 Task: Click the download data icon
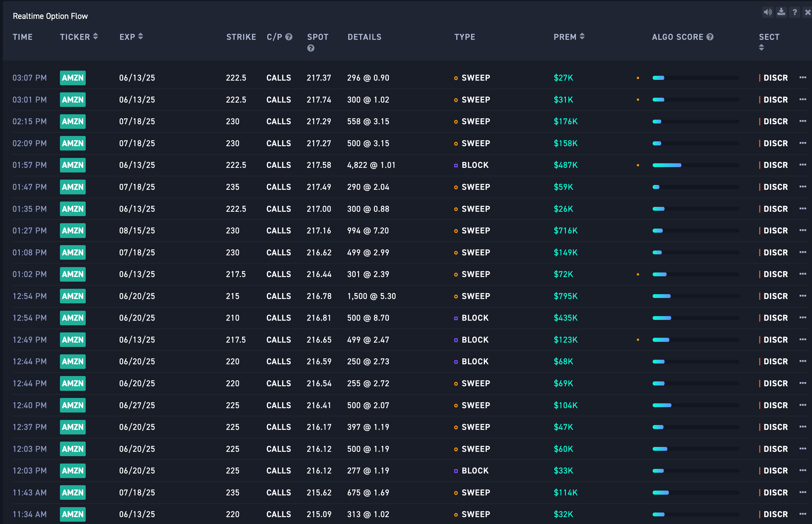[781, 13]
